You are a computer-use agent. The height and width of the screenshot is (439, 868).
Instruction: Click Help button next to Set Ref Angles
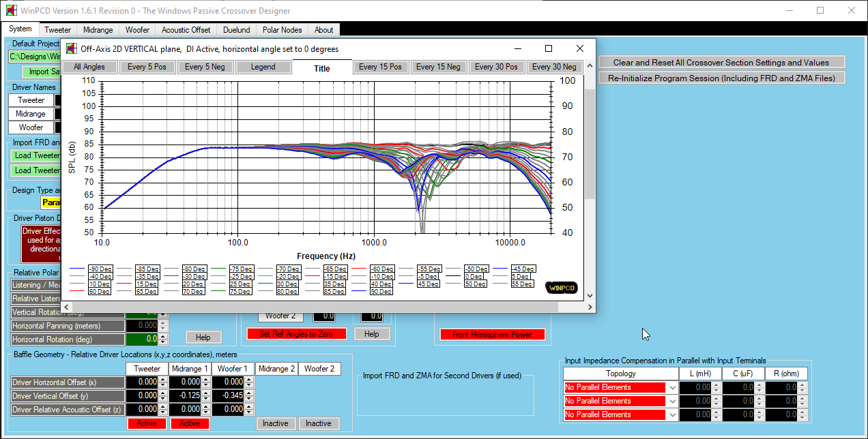coord(371,334)
